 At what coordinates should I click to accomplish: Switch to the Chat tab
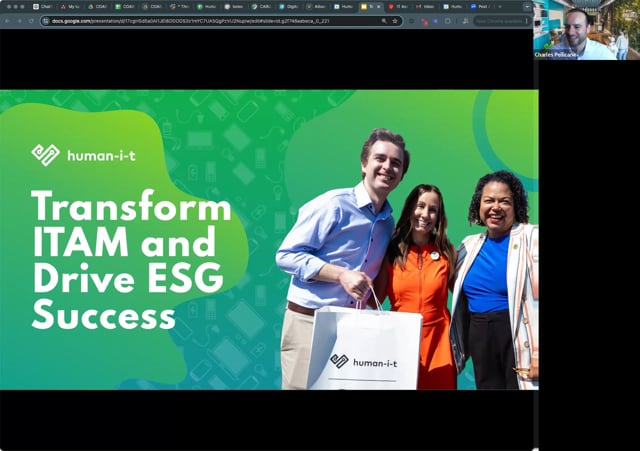(x=42, y=7)
